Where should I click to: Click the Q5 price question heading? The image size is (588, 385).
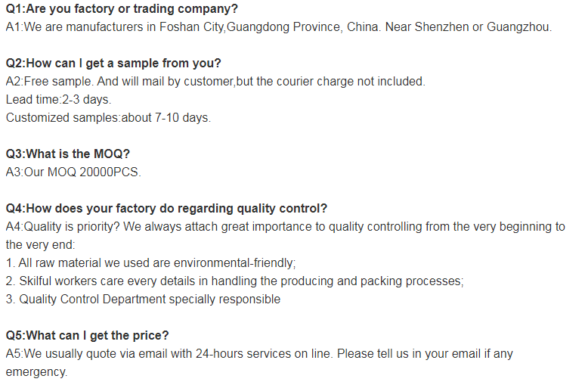pyautogui.click(x=87, y=336)
